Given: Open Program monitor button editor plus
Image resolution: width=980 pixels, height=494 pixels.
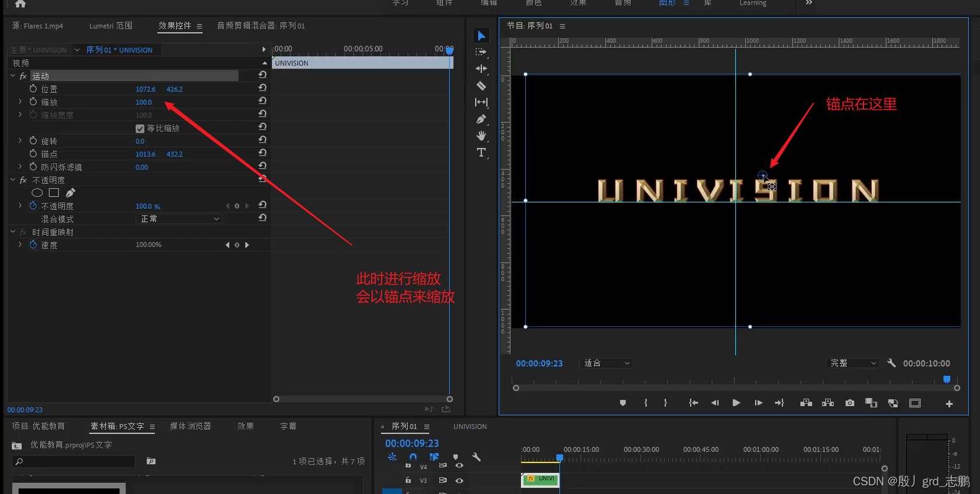Looking at the screenshot, I should (949, 404).
